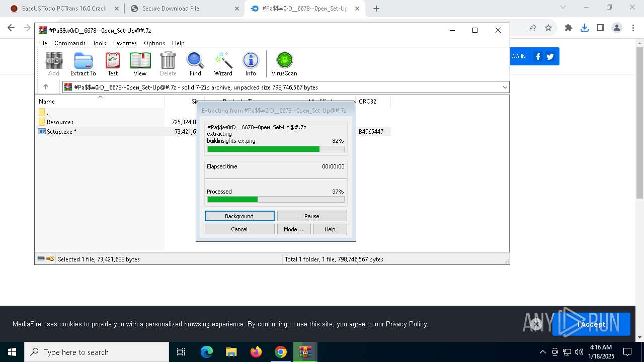Click the Add toolbar icon in WinRAR
644x362 pixels.
pos(54,64)
